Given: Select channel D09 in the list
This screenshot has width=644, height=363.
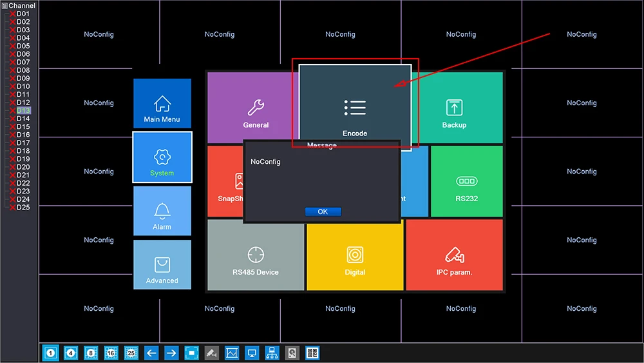Looking at the screenshot, I should click(23, 78).
